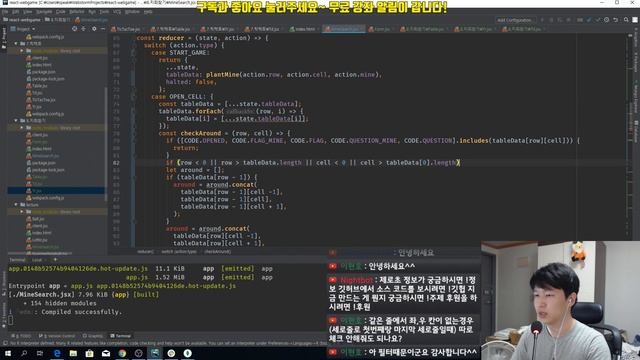Screen dimensions: 640x360
Task: Select topmost webpack.config.js in tree
Action: [45, 37]
